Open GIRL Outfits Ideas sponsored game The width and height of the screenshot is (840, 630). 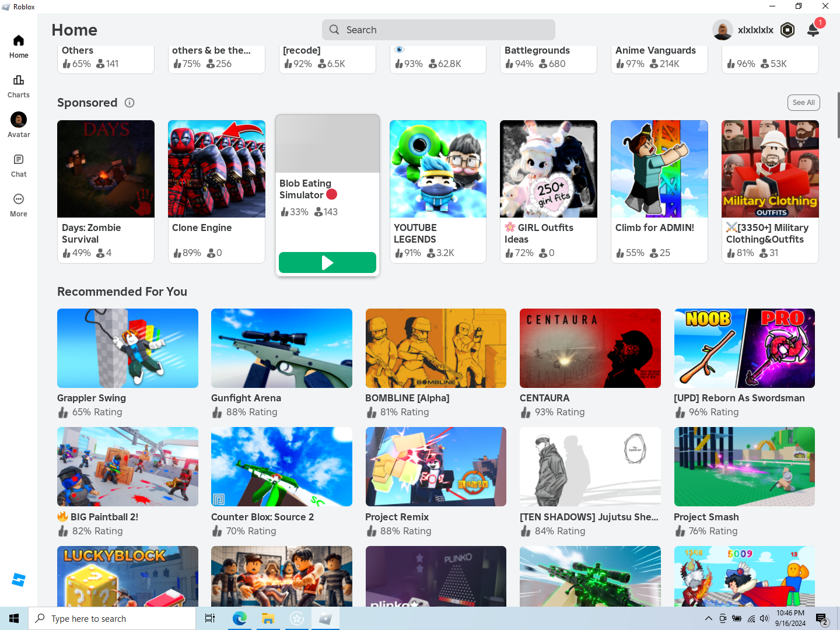pos(548,191)
